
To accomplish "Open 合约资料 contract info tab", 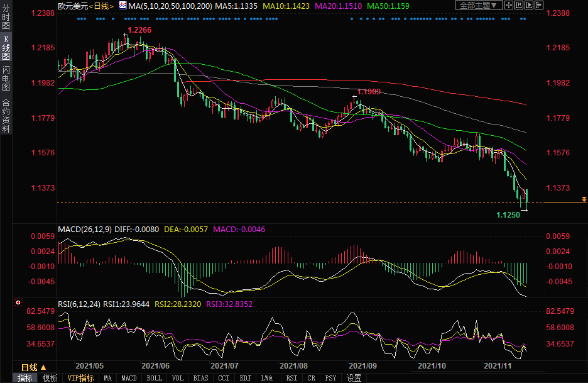I will (x=6, y=116).
